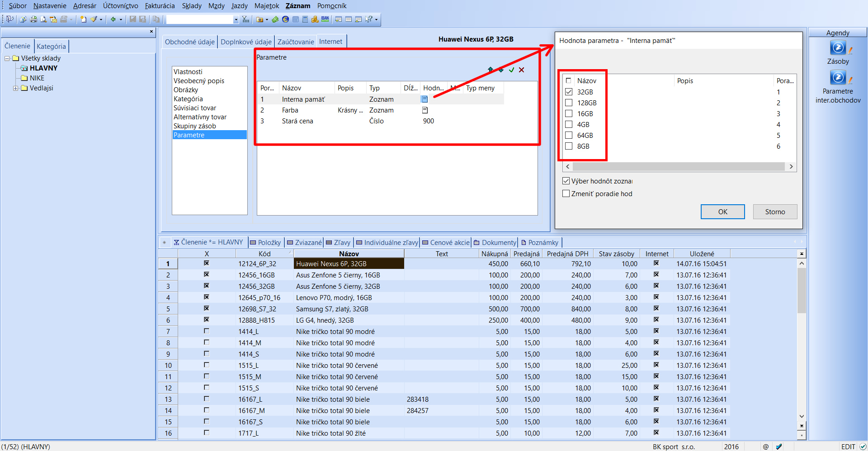Click OK in parameter value dialog
This screenshot has width=868, height=451.
(722, 212)
